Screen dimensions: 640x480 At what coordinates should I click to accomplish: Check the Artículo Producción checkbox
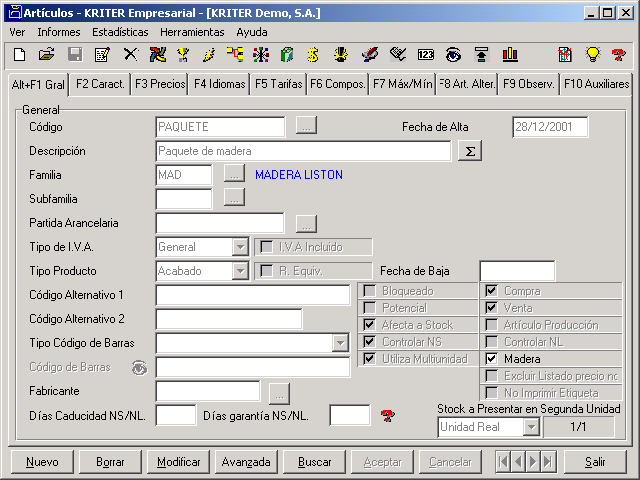pyautogui.click(x=491, y=324)
